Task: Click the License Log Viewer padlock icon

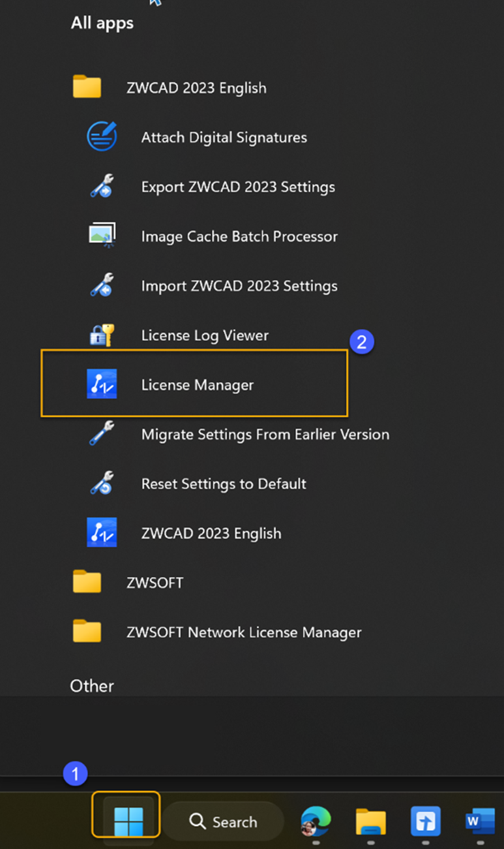Action: [x=102, y=335]
